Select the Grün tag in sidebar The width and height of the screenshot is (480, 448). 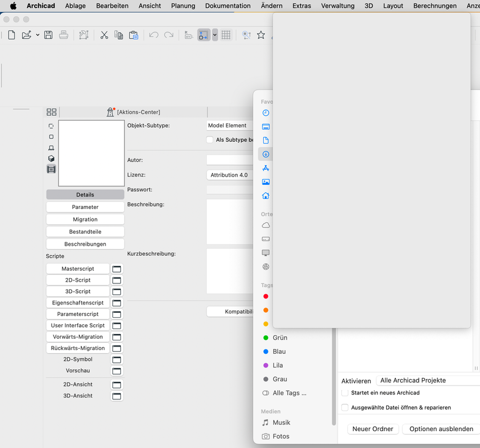coord(280,338)
